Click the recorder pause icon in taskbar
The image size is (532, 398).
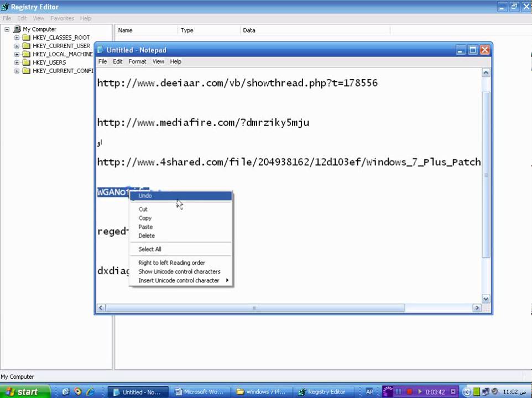pyautogui.click(x=399, y=391)
